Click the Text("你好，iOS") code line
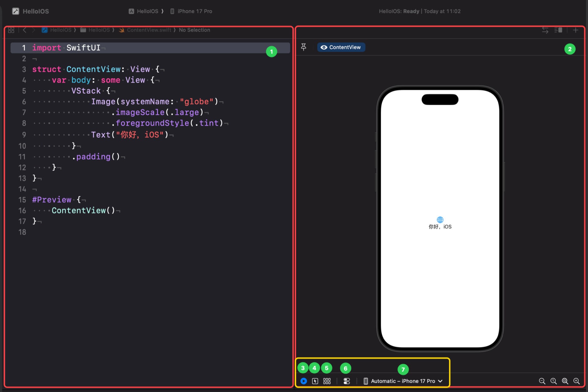The image size is (588, 392). pyautogui.click(x=130, y=135)
